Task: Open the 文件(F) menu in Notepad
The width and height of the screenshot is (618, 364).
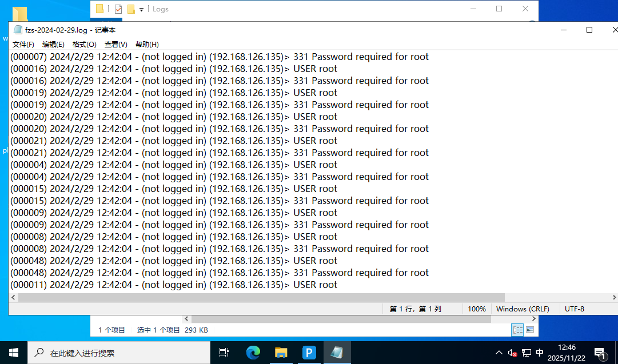Action: pos(23,45)
